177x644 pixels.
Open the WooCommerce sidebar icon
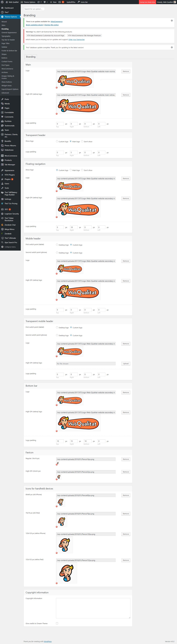[2, 156]
